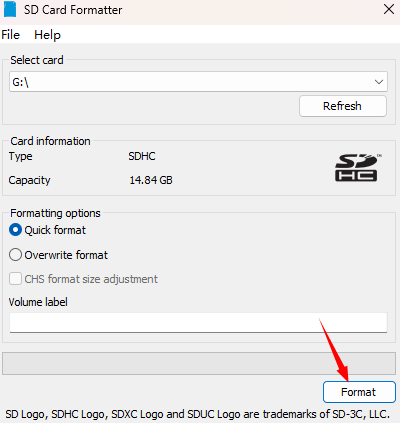Screen dimensions: 400x423
Task: Click the Card information group title
Action: tap(50, 141)
